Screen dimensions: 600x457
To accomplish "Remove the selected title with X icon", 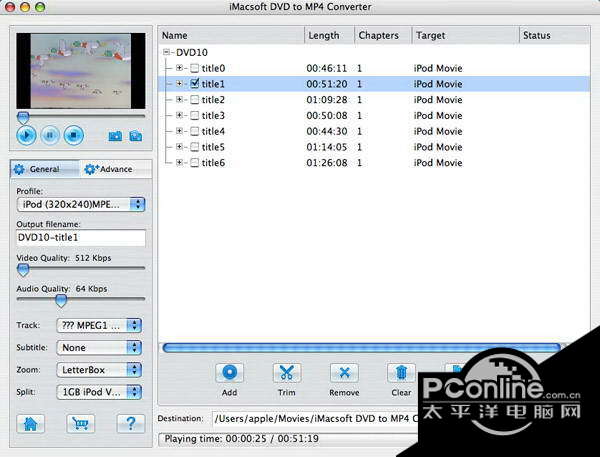I will tap(344, 373).
